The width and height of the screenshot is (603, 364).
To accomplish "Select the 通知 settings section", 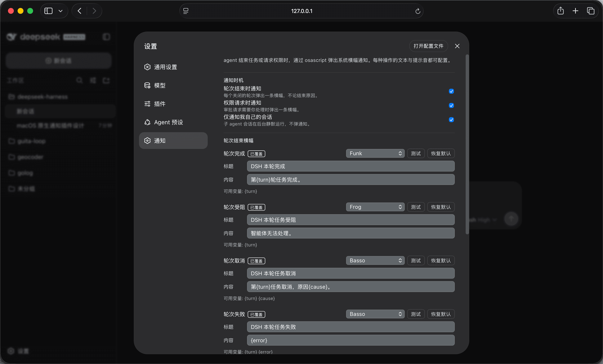I will click(173, 141).
